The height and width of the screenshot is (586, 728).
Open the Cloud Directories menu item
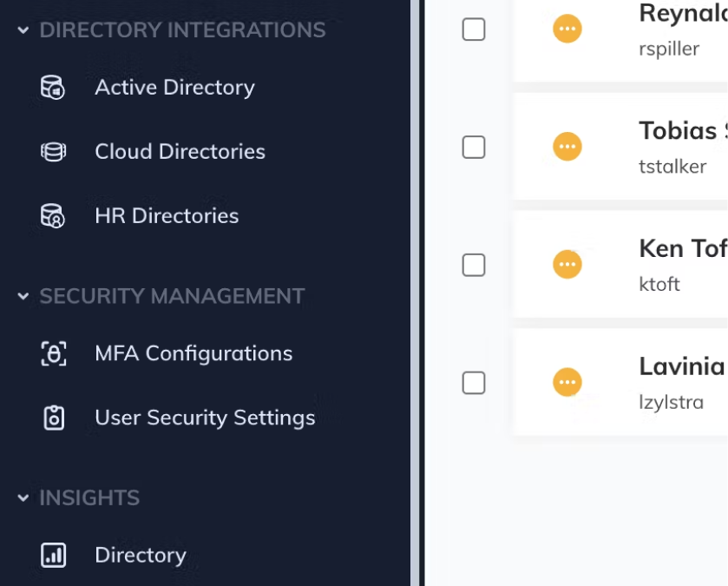point(180,152)
